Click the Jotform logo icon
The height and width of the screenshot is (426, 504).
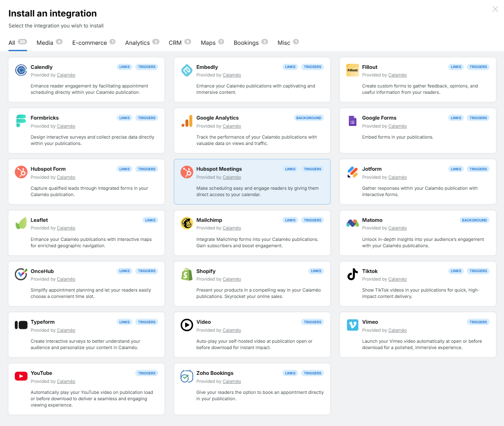tap(352, 172)
